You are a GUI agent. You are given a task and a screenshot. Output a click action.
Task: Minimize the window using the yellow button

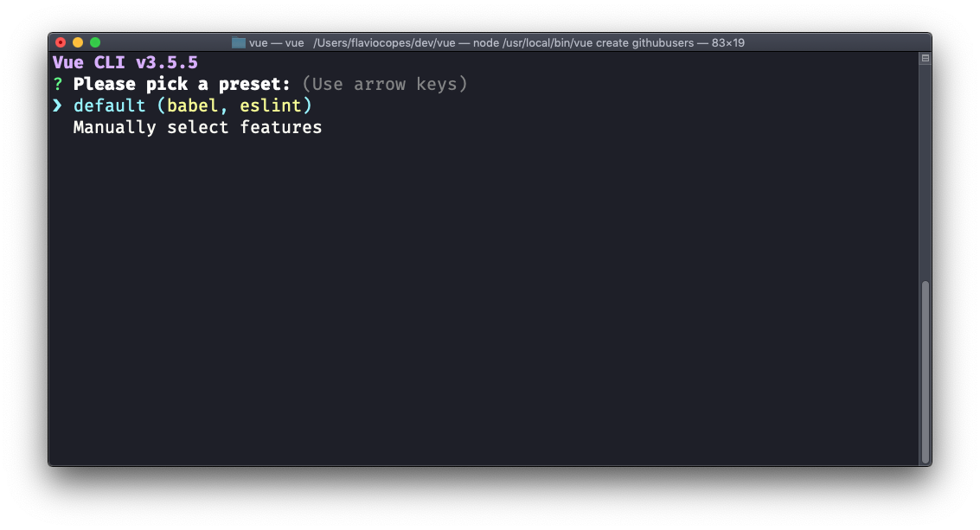(78, 42)
